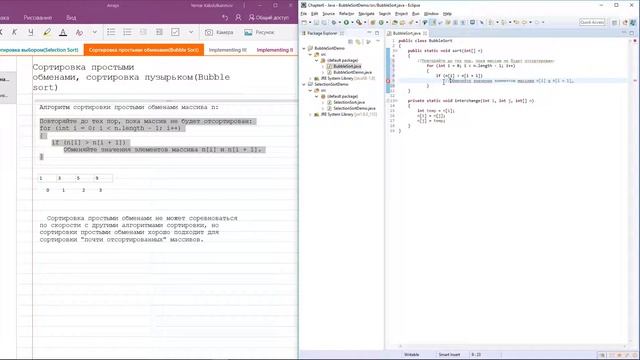The width and height of the screenshot is (640, 360).
Task: Minimize the Package Explorer view
Action: click(369, 33)
